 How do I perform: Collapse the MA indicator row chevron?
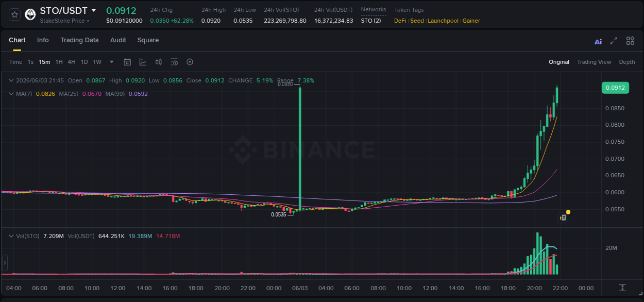[11, 94]
